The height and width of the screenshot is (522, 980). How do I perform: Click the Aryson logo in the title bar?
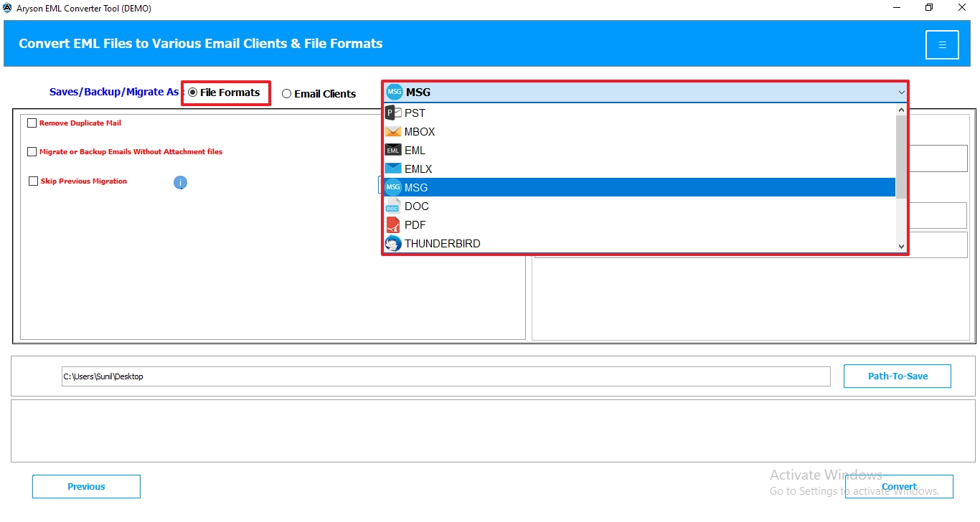(x=8, y=8)
